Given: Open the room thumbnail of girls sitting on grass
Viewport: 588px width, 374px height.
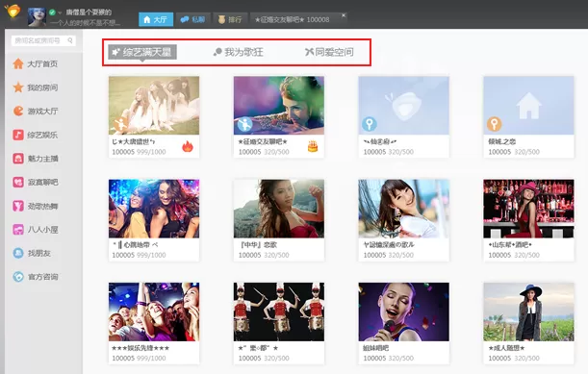Looking at the screenshot, I should pos(154,106).
